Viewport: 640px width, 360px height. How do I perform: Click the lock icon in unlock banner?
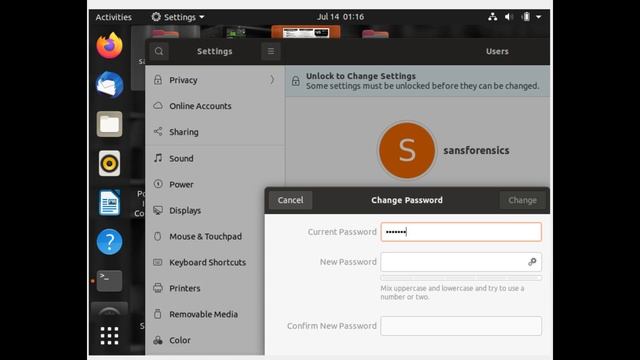tap(296, 81)
